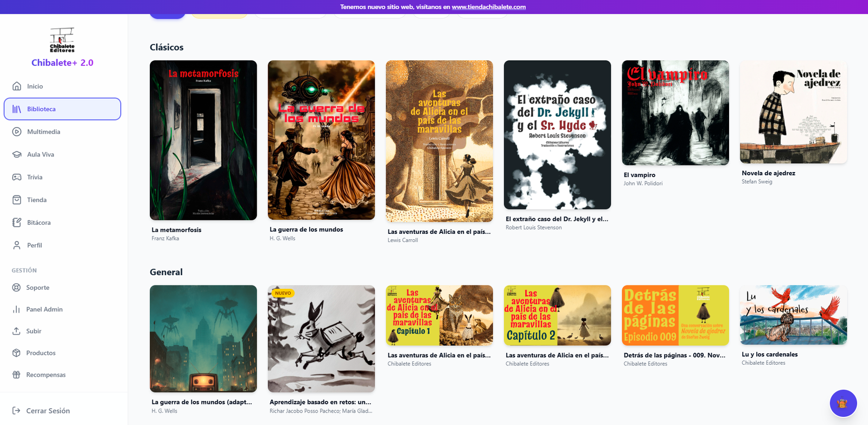
Task: Open Productos in the sidebar
Action: tap(41, 353)
